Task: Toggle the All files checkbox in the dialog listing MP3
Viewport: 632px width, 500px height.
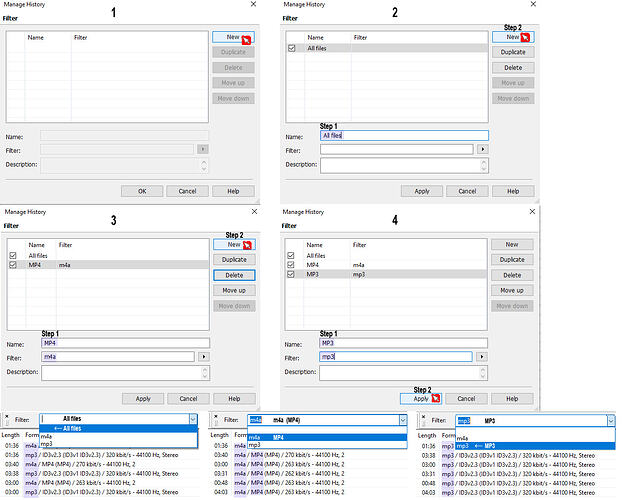Action: tap(291, 255)
